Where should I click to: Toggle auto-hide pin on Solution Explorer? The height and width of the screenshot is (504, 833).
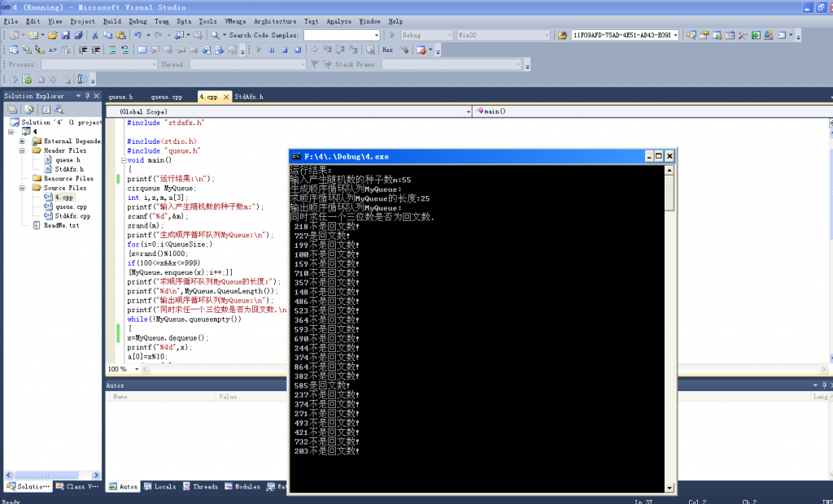click(x=88, y=96)
